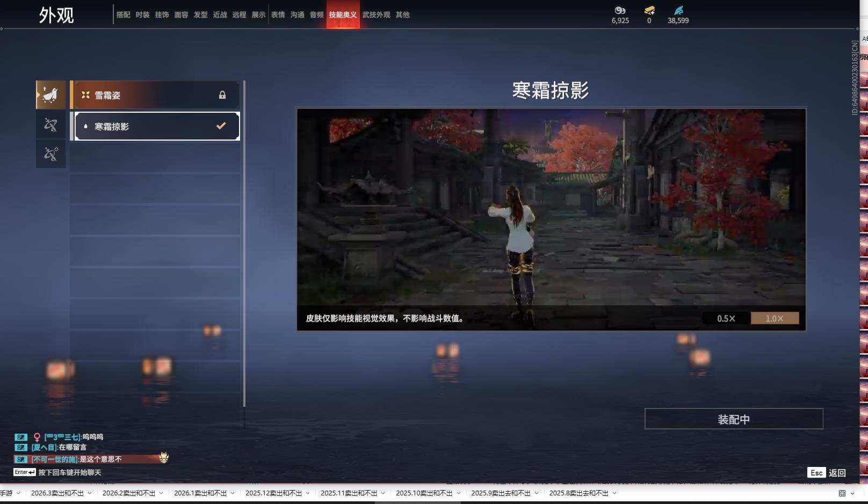Image resolution: width=868 pixels, height=504 pixels.
Task: Click the Enter chat input prompt
Action: click(23, 472)
